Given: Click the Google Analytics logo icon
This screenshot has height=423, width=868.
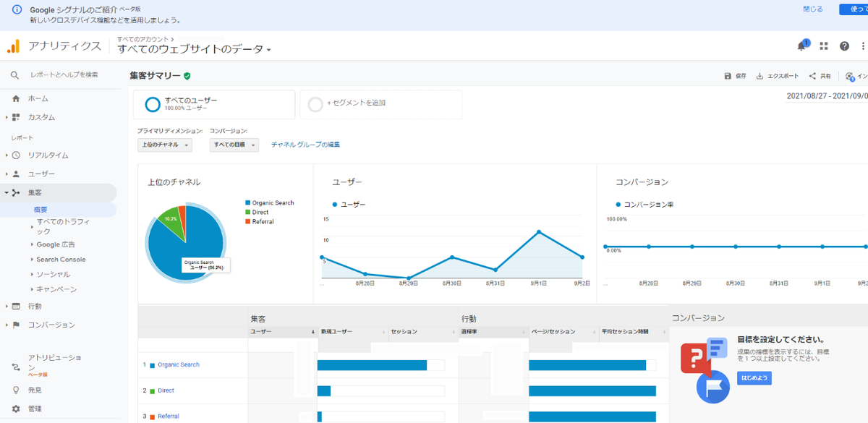Looking at the screenshot, I should tap(14, 46).
